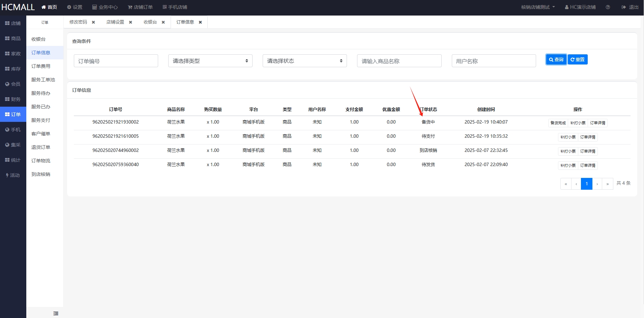Screen dimensions: 644x318
Task: Open 到店核销 in the order submenu
Action: point(45,174)
